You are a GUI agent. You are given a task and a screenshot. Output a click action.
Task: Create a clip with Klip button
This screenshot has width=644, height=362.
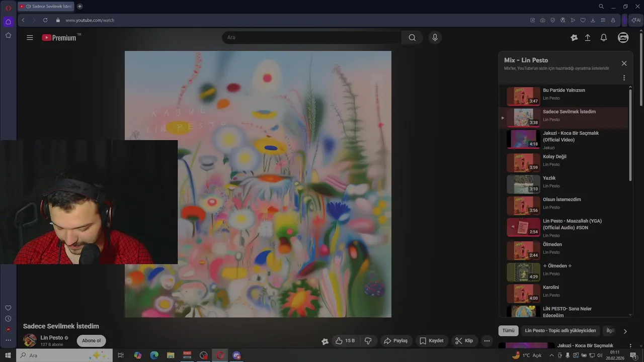point(464,341)
